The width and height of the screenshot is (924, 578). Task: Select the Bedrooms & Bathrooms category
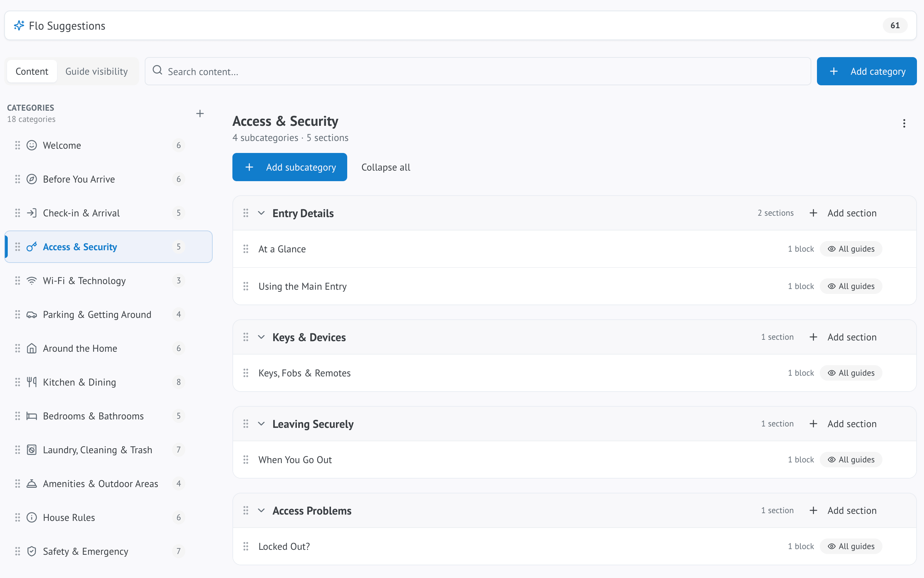[x=108, y=416]
